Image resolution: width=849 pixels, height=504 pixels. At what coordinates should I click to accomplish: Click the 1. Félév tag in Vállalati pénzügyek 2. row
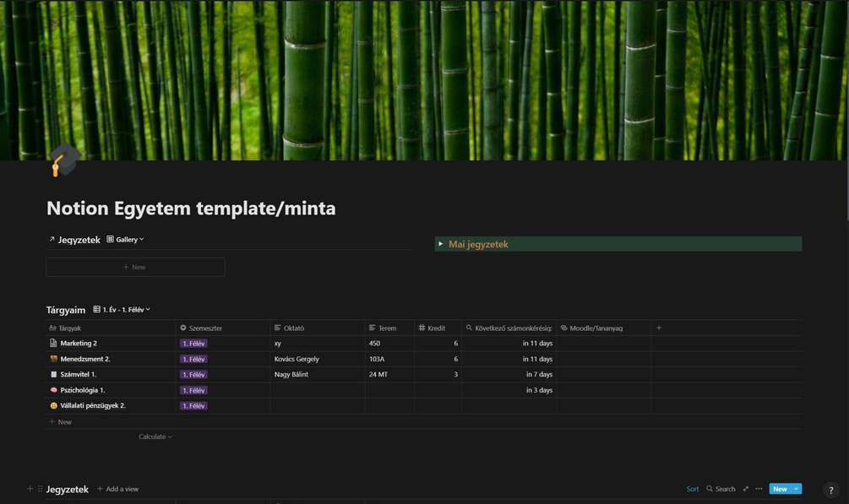tap(193, 405)
